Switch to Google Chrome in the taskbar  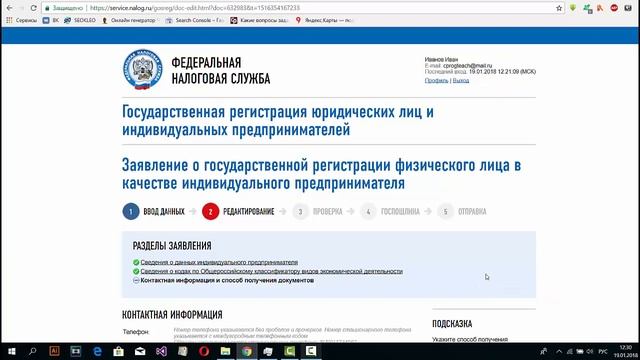tap(247, 351)
